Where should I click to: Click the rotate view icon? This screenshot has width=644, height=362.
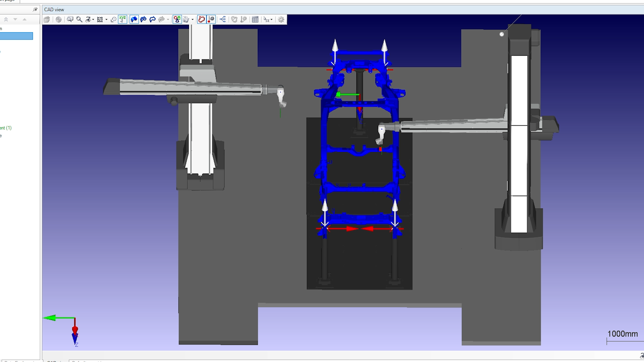pos(113,19)
